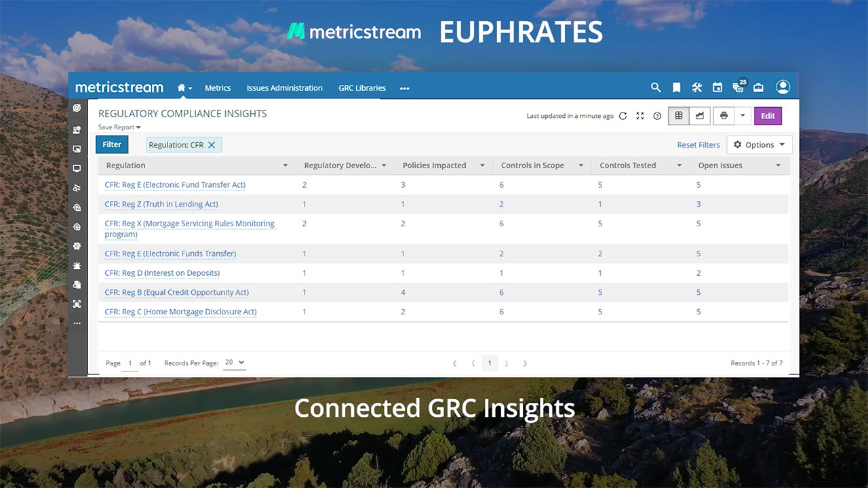
Task: Click the gear icon in left sidebar
Action: [77, 246]
